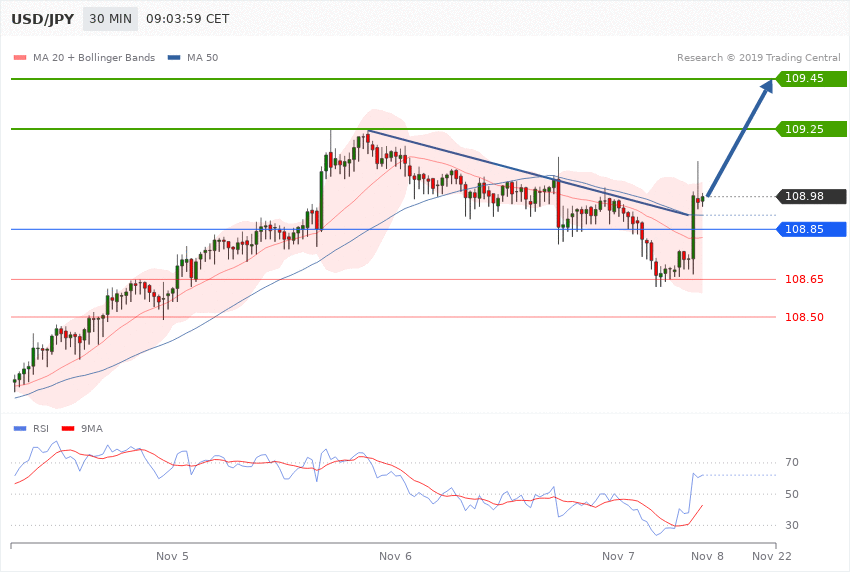Click the RSI legend label

pos(41,429)
